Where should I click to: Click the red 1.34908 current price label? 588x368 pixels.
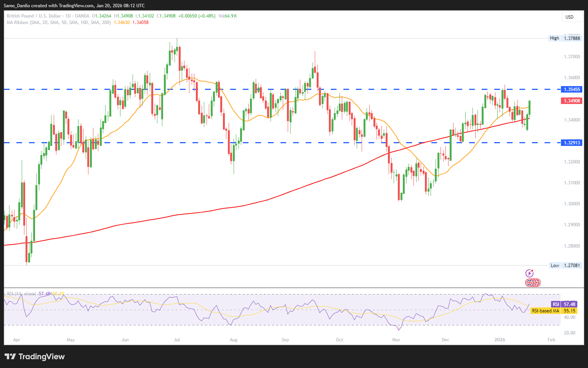click(572, 101)
